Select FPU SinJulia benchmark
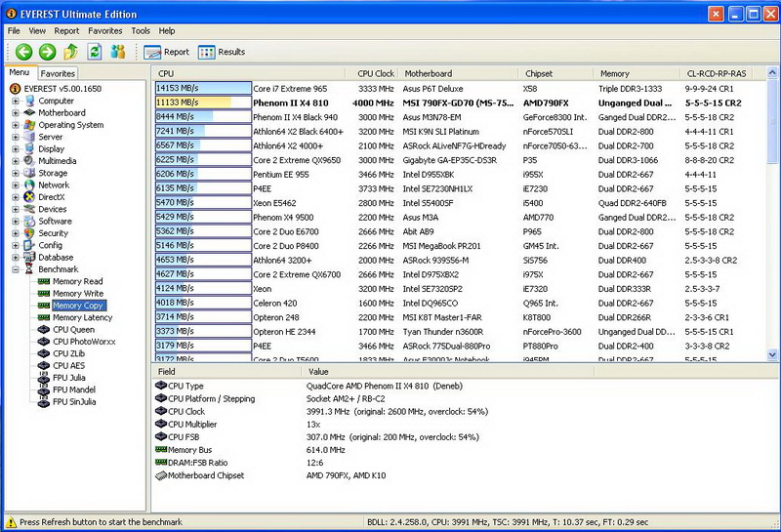The image size is (781, 532). [x=74, y=401]
